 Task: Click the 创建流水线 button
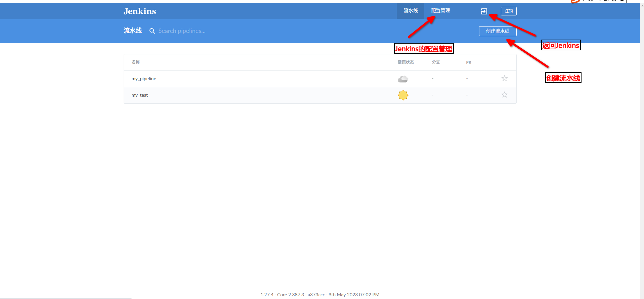498,31
